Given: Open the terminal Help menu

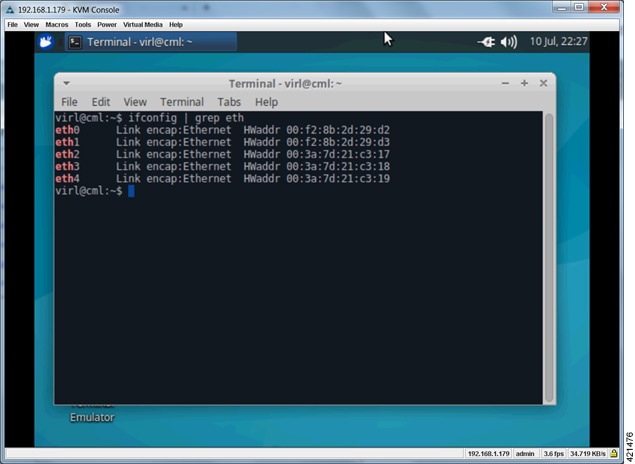Looking at the screenshot, I should click(x=266, y=102).
